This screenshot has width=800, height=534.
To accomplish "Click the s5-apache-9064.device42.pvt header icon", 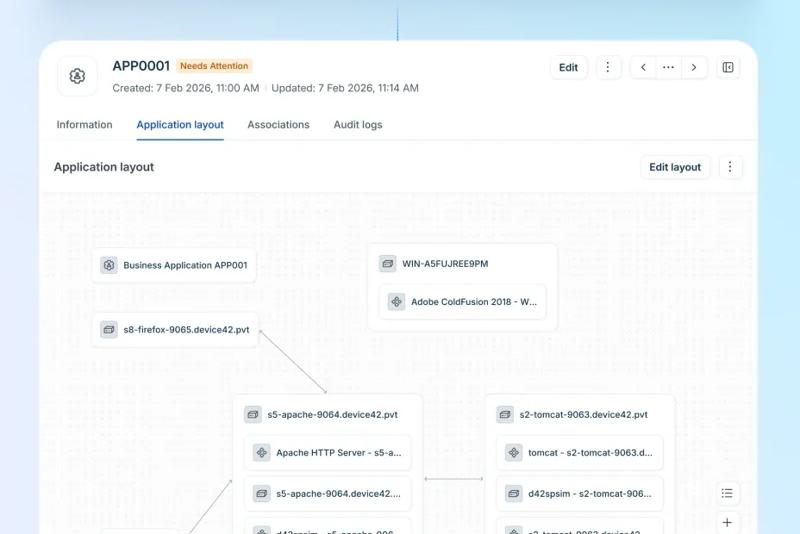I will coord(253,415).
